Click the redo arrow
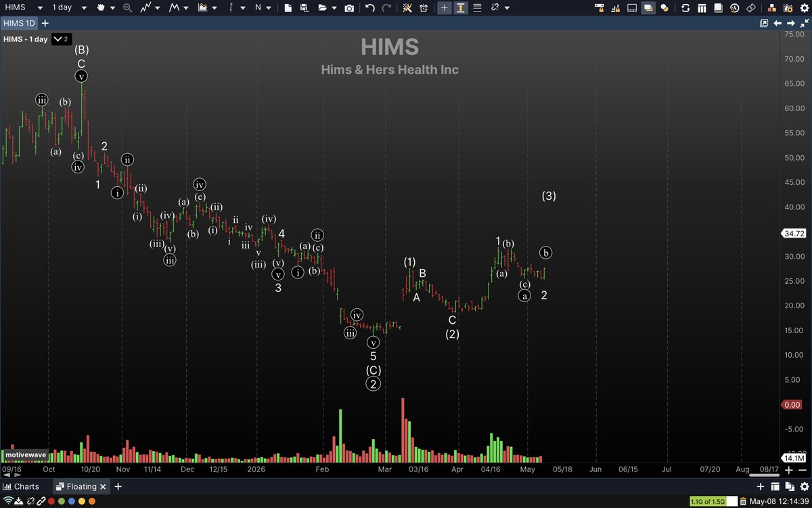This screenshot has width=812, height=508. click(387, 7)
